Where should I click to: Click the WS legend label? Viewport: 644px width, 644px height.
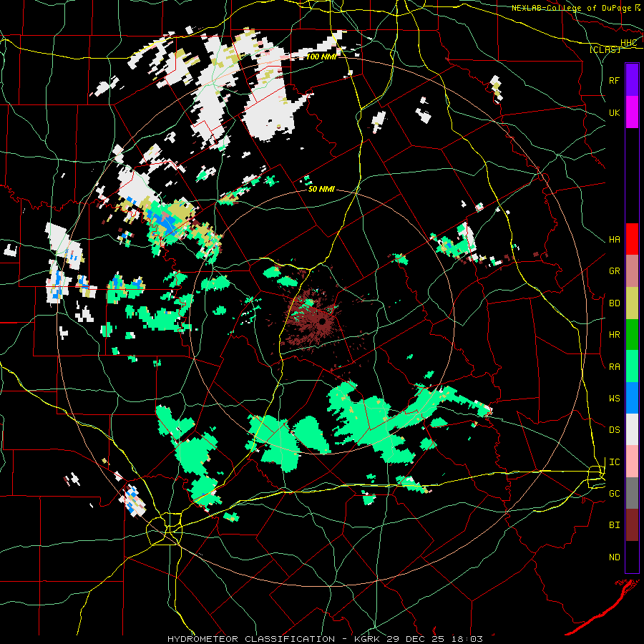(614, 399)
